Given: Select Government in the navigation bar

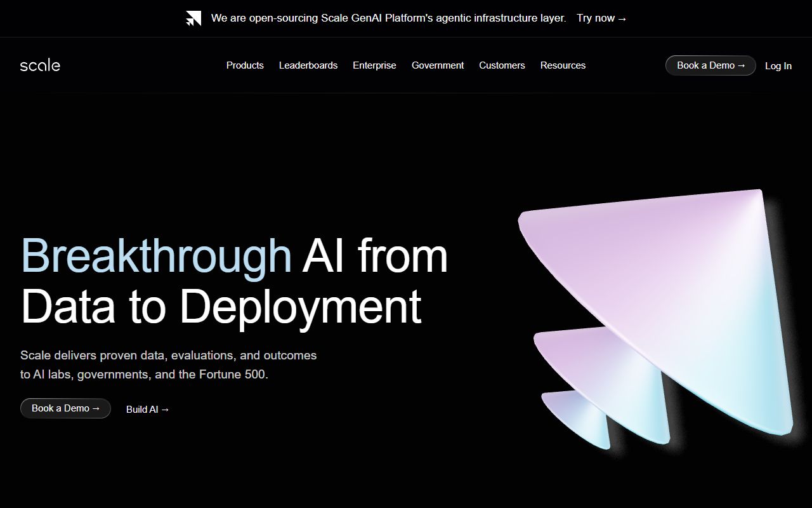Looking at the screenshot, I should point(438,65).
